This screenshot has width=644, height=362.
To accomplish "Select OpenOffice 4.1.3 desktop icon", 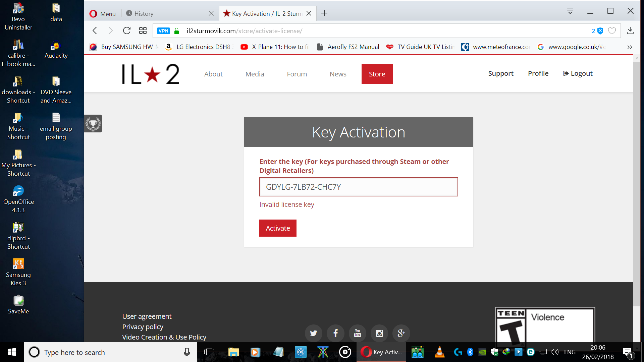I will pos(18,199).
